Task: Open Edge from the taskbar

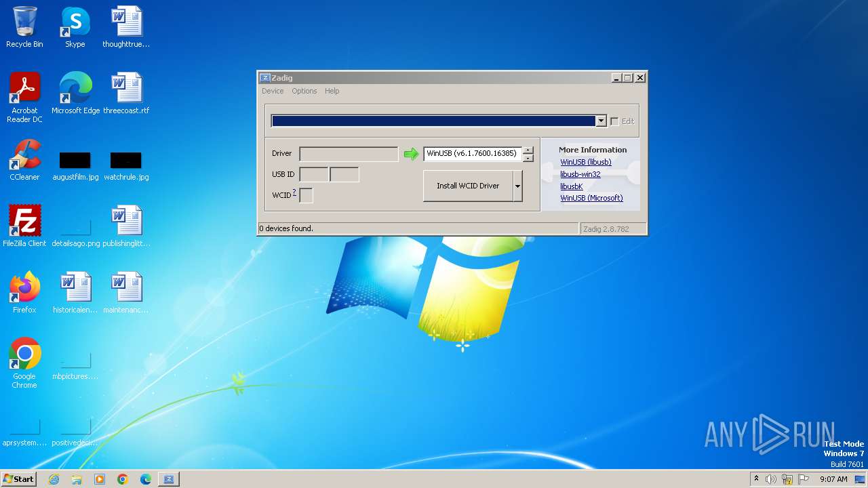Action: click(x=145, y=479)
